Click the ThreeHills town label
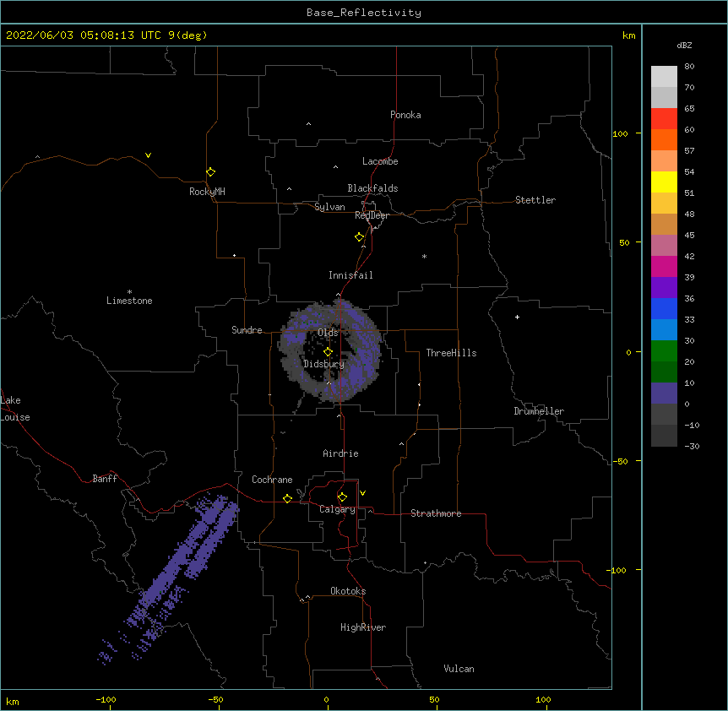Screen dimensions: 728x711 [x=451, y=353]
